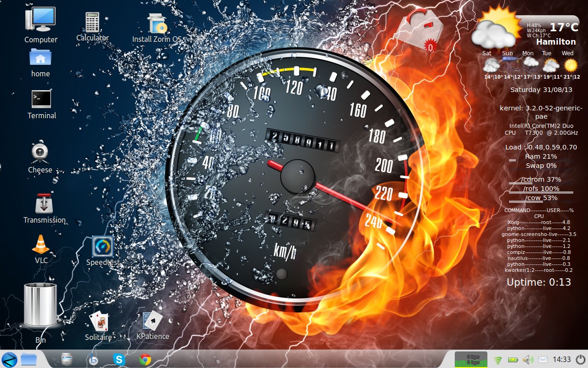Launch Google Chrome from the taskbar
This screenshot has width=588, height=368.
point(145,359)
